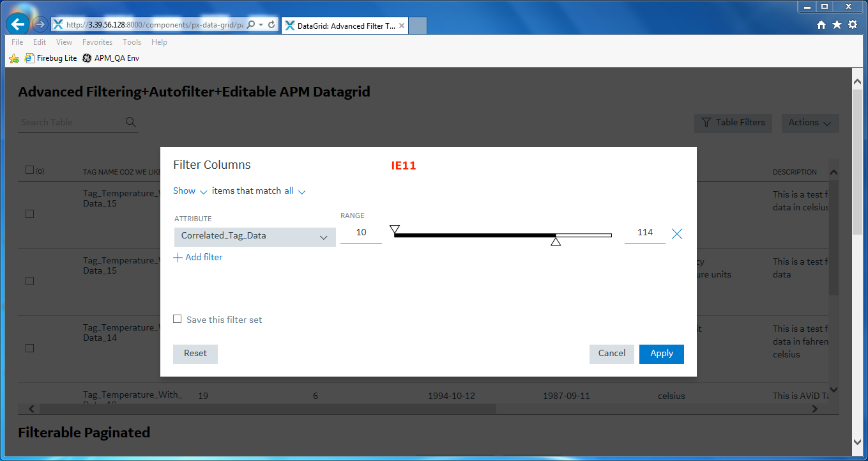This screenshot has height=461, width=868.
Task: Remove the filter row with the X icon
Action: click(x=676, y=233)
